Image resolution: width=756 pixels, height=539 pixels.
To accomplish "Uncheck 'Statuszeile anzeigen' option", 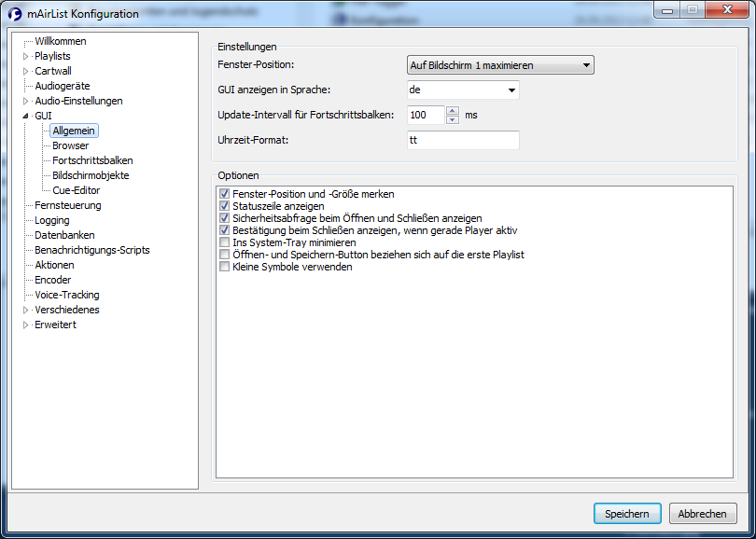I will 224,206.
